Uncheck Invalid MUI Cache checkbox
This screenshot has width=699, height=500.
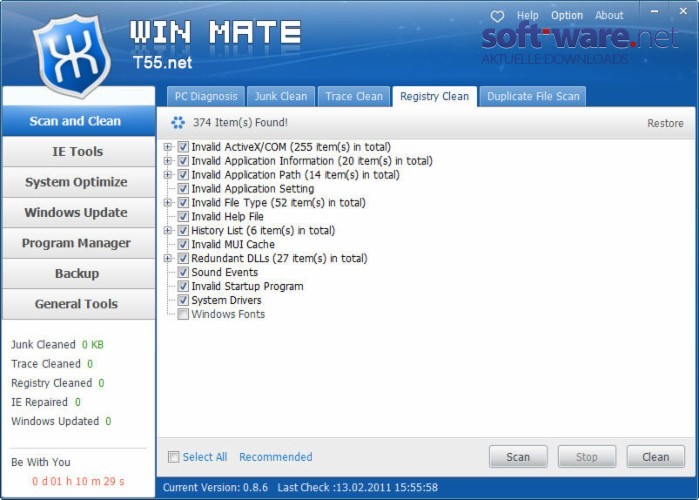183,244
